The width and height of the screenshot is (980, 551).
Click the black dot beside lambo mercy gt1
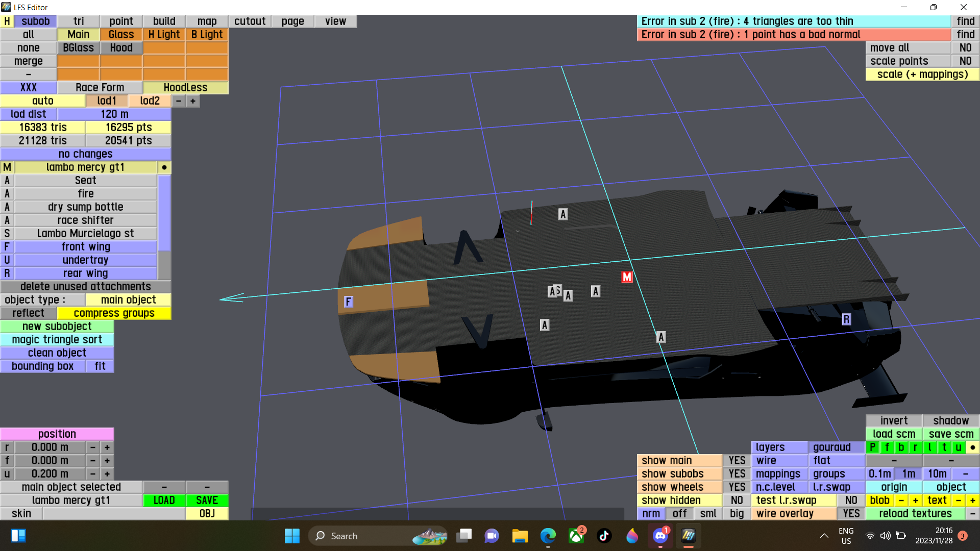164,167
